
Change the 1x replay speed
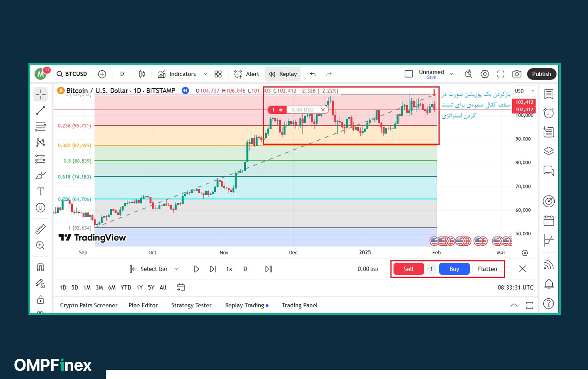tap(229, 269)
